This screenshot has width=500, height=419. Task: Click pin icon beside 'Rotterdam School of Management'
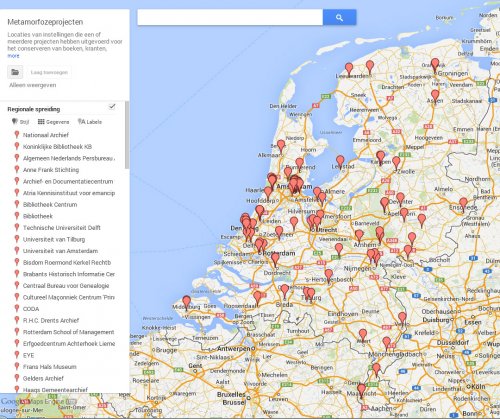pos(16,332)
